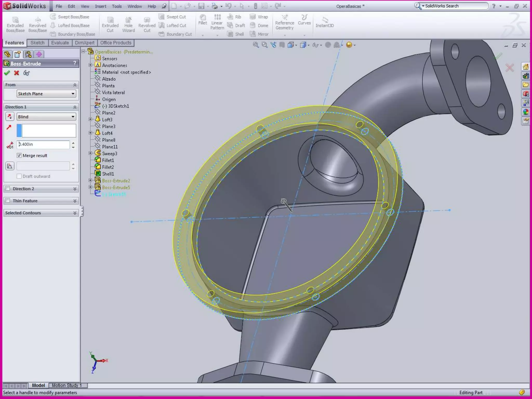The height and width of the screenshot is (399, 532).
Task: Select Boss-Extrude2 in feature tree
Action: [x=116, y=181]
